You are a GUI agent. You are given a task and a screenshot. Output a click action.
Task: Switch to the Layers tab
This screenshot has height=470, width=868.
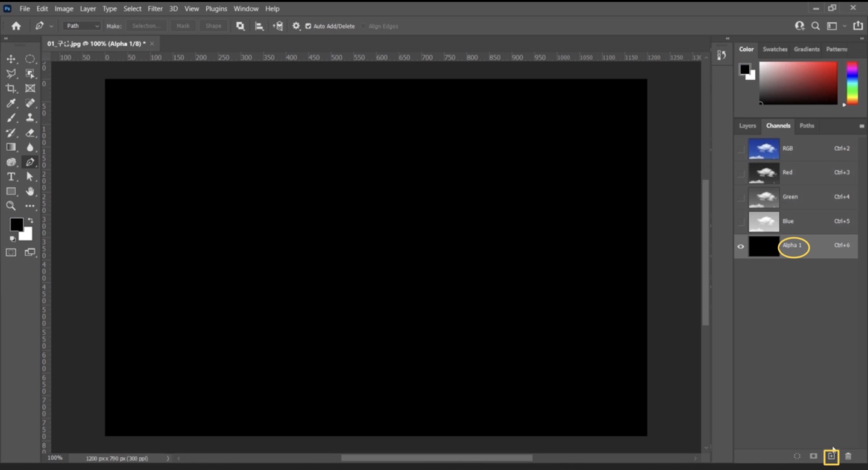pyautogui.click(x=747, y=125)
